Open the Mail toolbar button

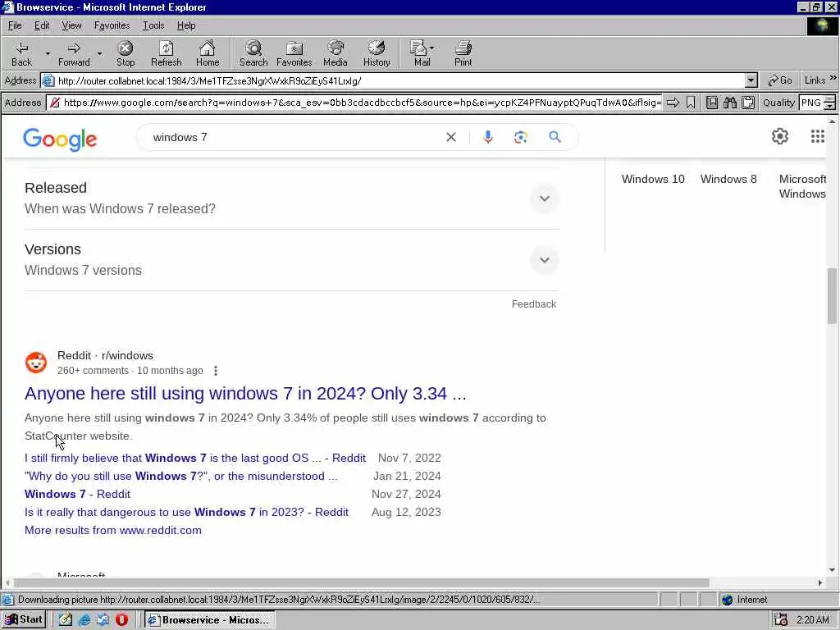[420, 53]
